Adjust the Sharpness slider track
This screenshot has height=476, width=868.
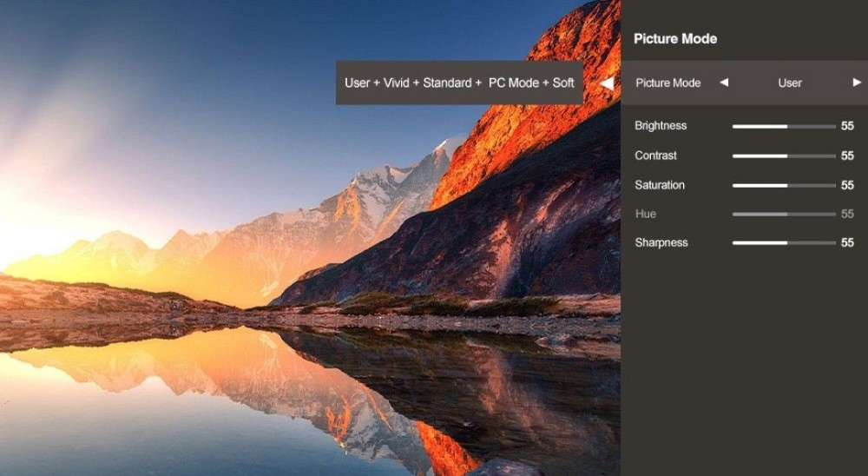click(x=784, y=242)
